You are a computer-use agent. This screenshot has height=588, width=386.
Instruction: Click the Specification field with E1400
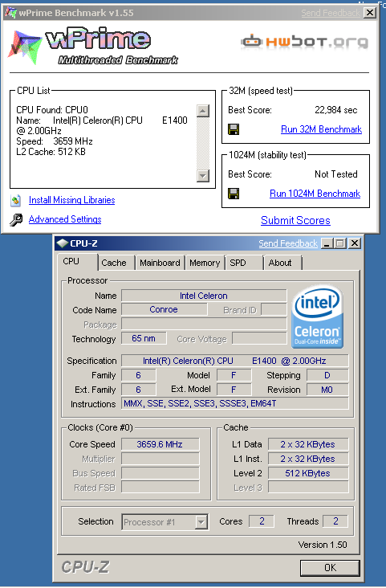click(234, 361)
